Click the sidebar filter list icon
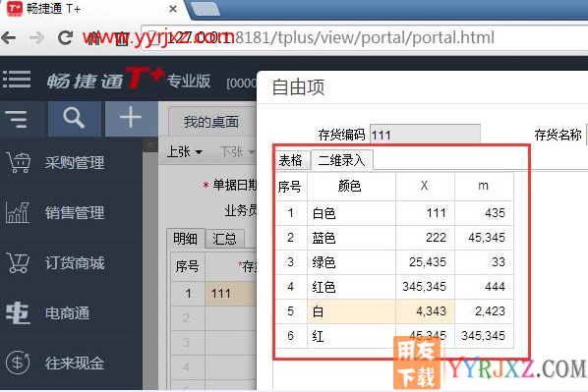 16,119
